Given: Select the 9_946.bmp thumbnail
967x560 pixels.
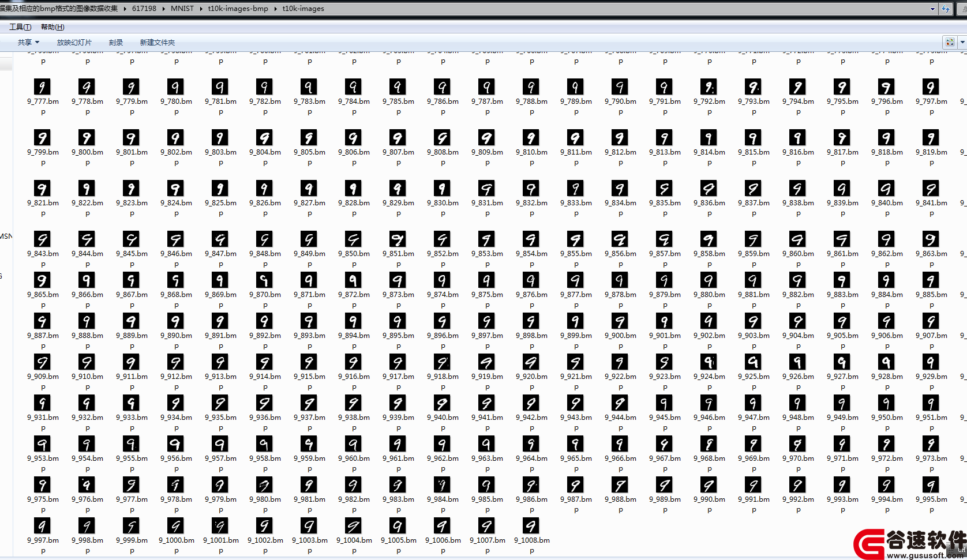Looking at the screenshot, I should 709,403.
